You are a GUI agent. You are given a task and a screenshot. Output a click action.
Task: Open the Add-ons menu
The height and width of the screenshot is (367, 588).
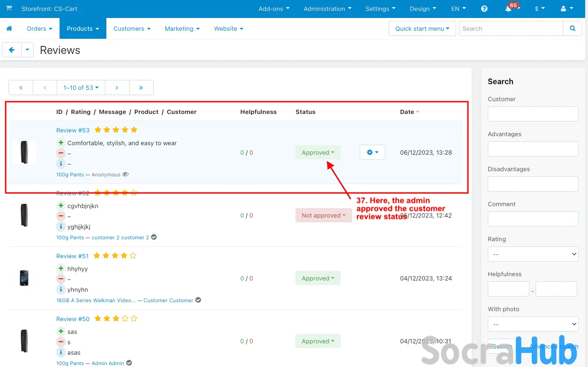point(274,9)
